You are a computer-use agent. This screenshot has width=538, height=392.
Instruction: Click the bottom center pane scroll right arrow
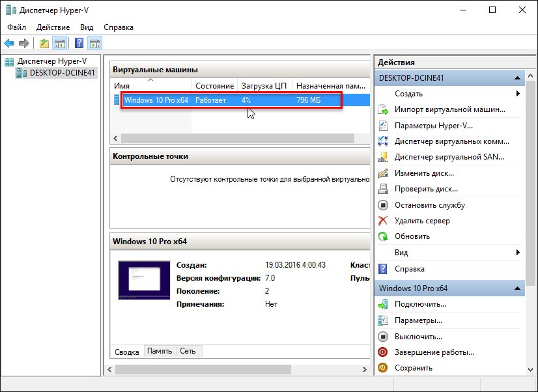364,369
